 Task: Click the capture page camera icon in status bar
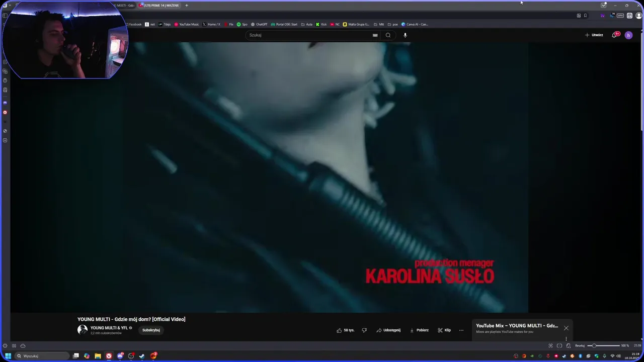point(550,346)
